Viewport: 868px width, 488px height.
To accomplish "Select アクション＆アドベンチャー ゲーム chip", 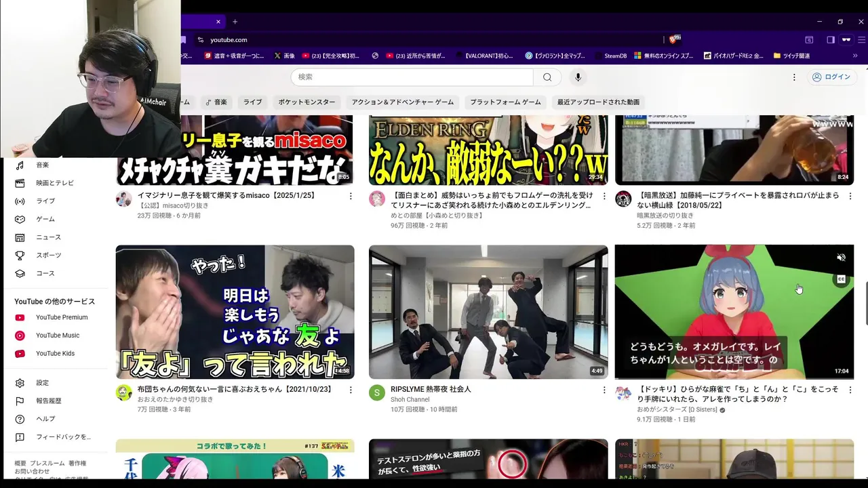I will 403,102.
